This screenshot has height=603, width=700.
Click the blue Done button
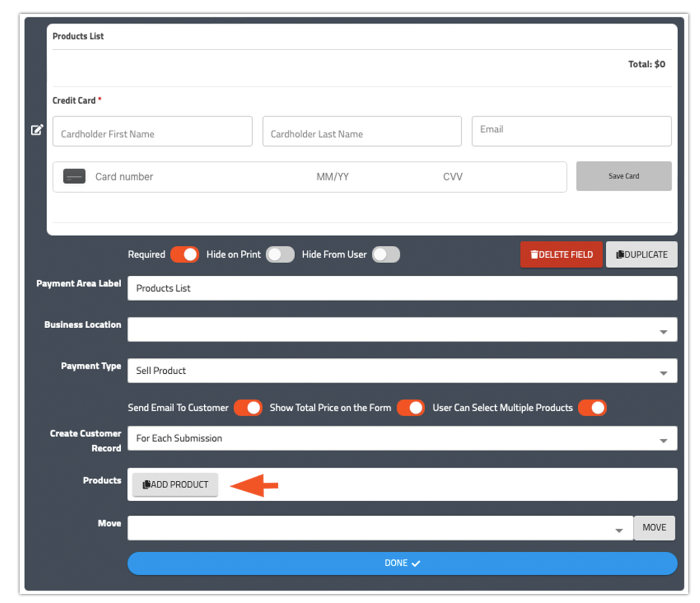pos(402,563)
